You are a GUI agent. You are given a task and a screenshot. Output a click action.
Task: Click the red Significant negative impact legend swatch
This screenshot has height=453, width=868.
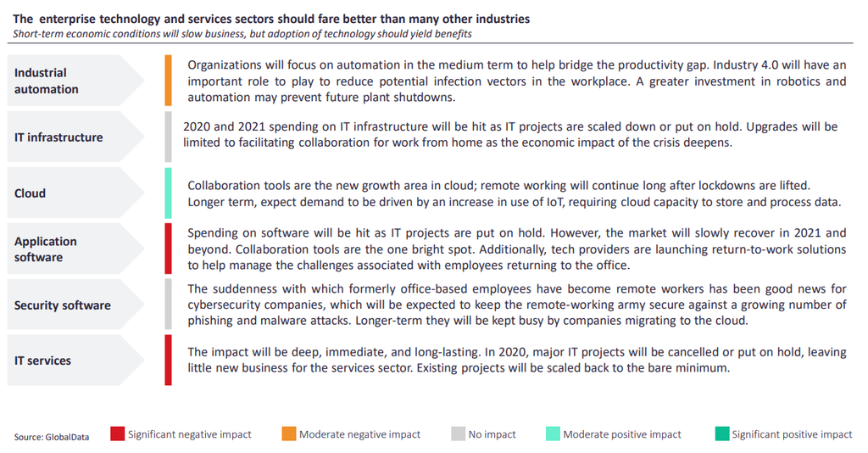117,433
